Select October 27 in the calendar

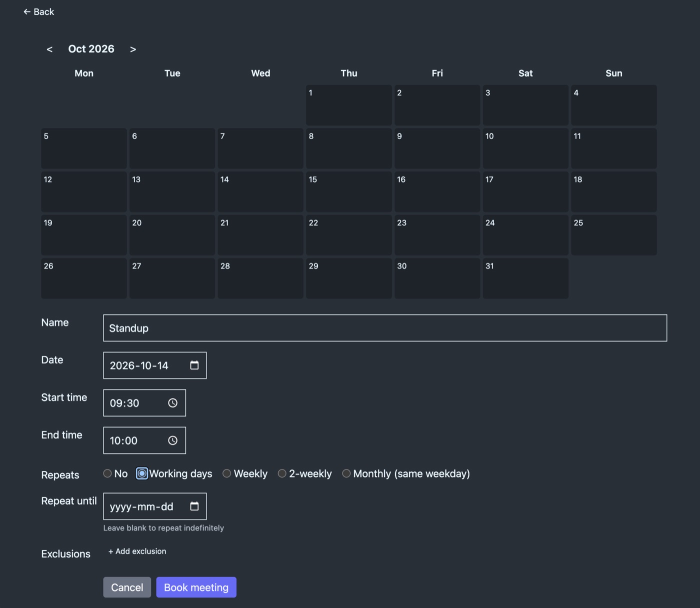tap(172, 278)
